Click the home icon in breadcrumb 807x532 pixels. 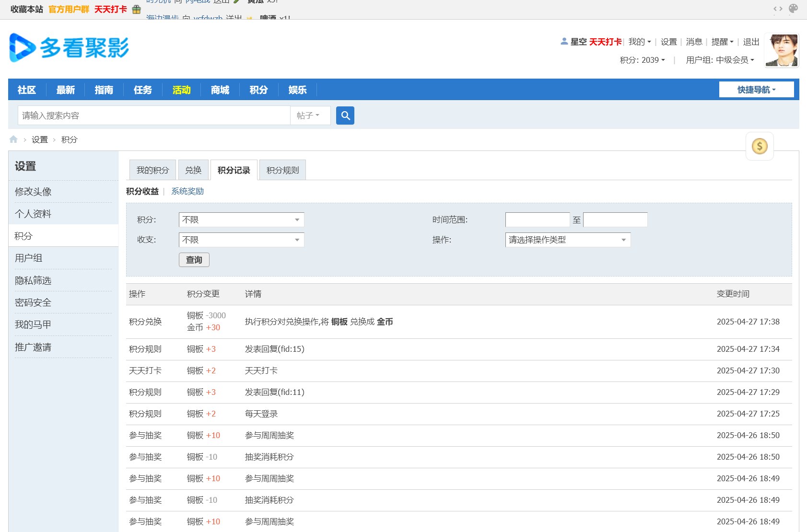[13, 139]
